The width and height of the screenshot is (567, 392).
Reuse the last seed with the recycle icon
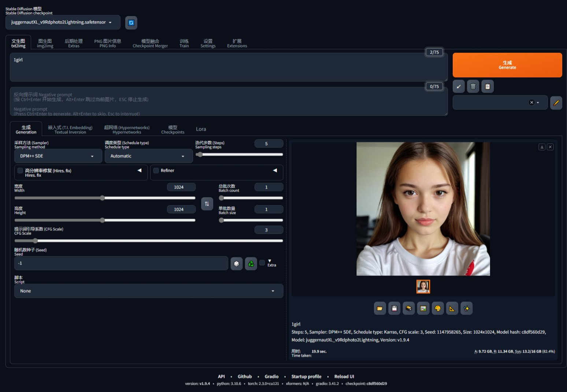251,263
